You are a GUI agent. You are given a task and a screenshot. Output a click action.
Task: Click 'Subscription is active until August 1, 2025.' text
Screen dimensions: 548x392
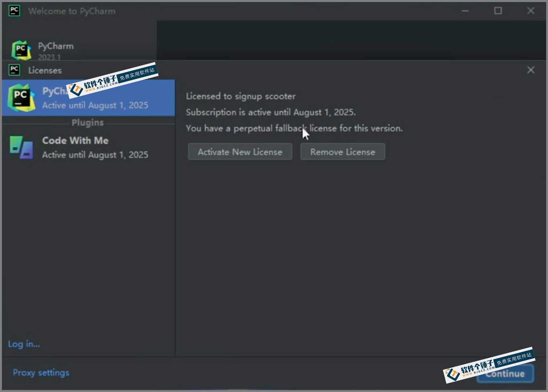pyautogui.click(x=271, y=112)
